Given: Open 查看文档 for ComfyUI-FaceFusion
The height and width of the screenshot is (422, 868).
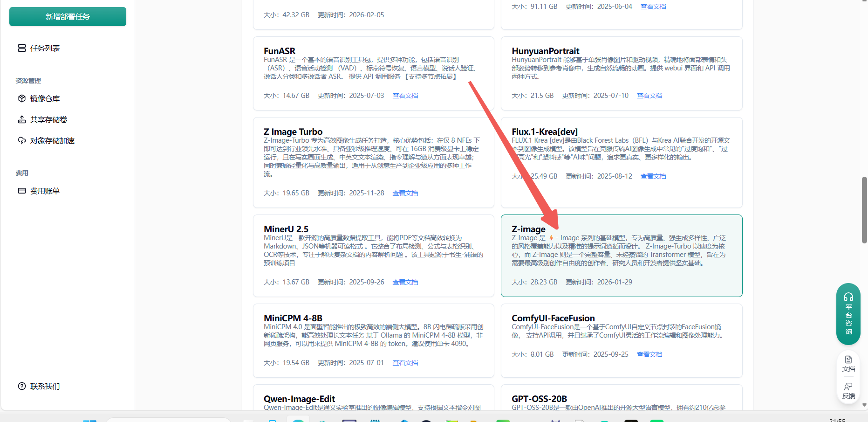Looking at the screenshot, I should pyautogui.click(x=649, y=354).
